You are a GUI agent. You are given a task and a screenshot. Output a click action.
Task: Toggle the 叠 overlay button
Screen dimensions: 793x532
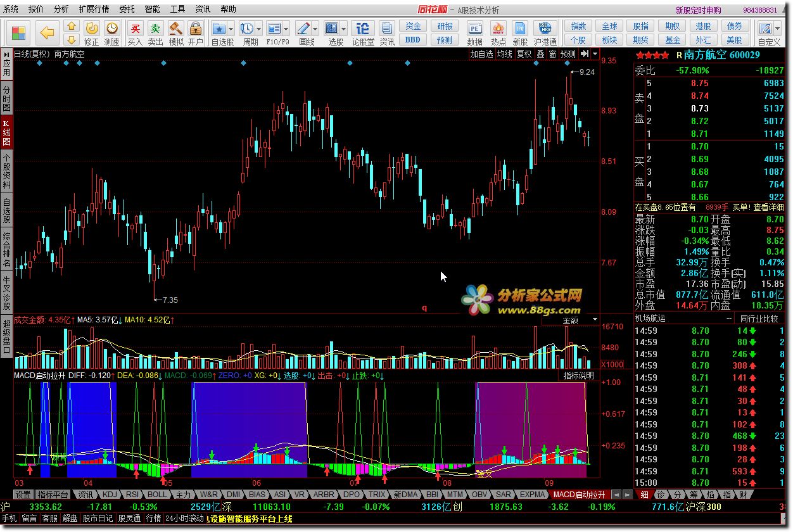tap(540, 54)
